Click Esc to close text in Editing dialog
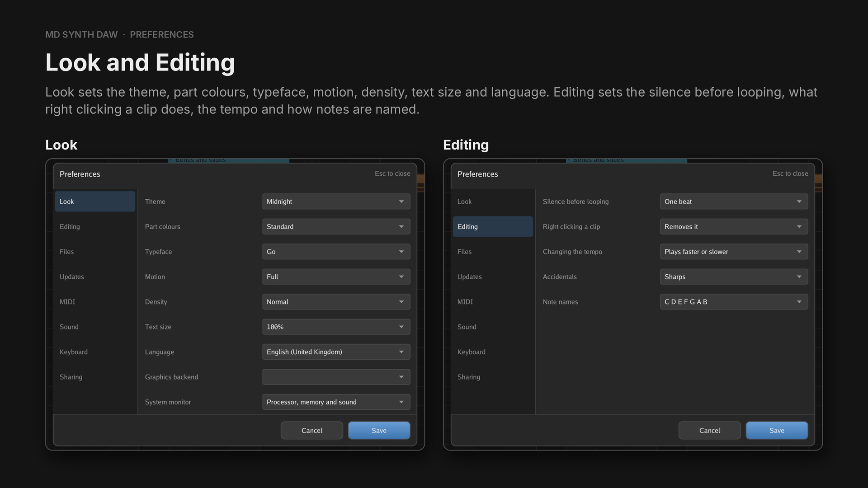The height and width of the screenshot is (488, 868). click(790, 174)
